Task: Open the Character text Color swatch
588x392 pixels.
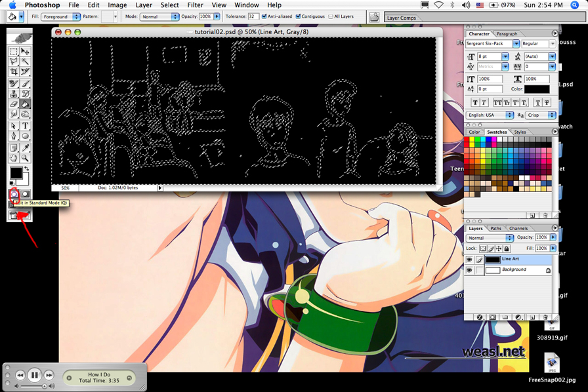Action: coord(537,89)
